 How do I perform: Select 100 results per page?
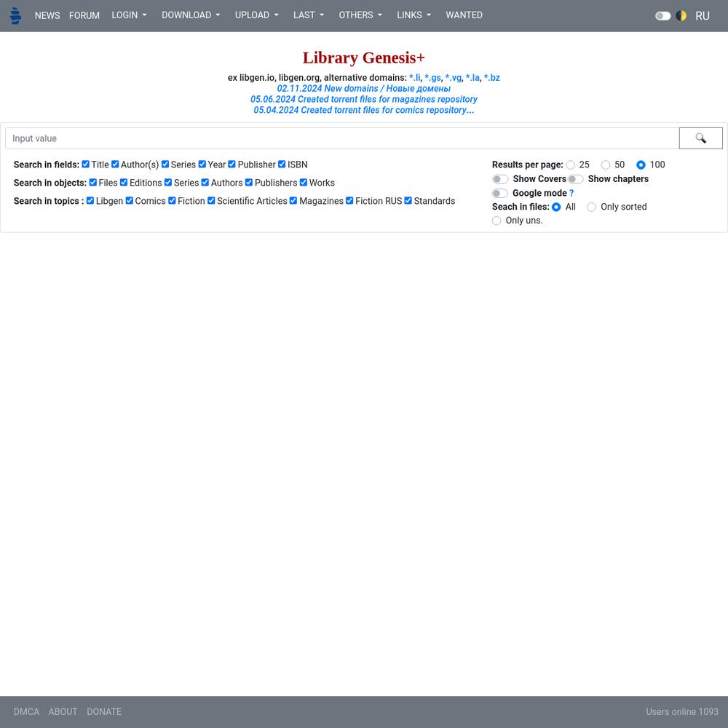(641, 165)
